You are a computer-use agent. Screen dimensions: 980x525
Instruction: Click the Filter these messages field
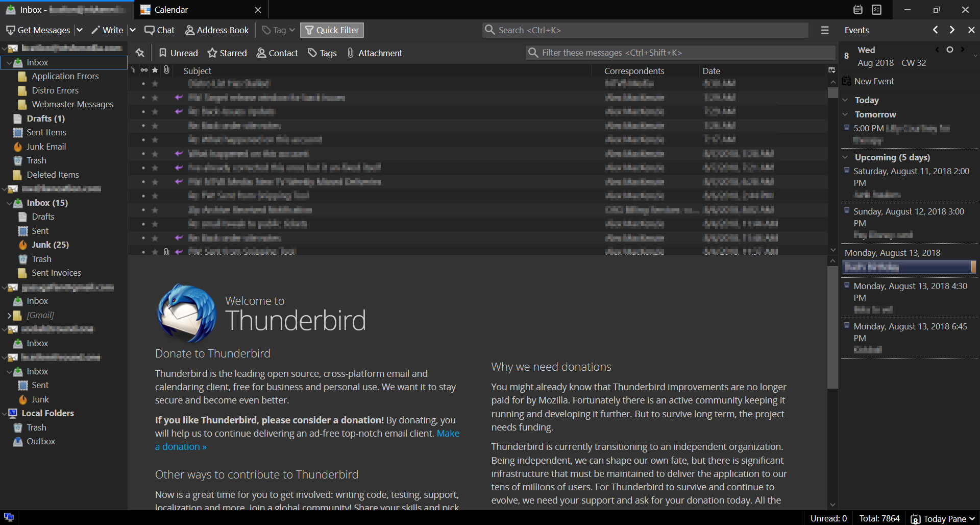(680, 53)
